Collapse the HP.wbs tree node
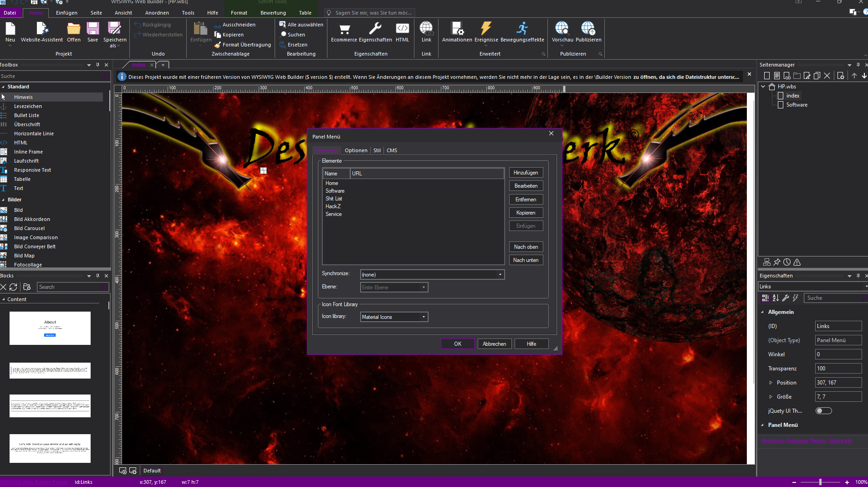868x487 pixels. coord(764,87)
